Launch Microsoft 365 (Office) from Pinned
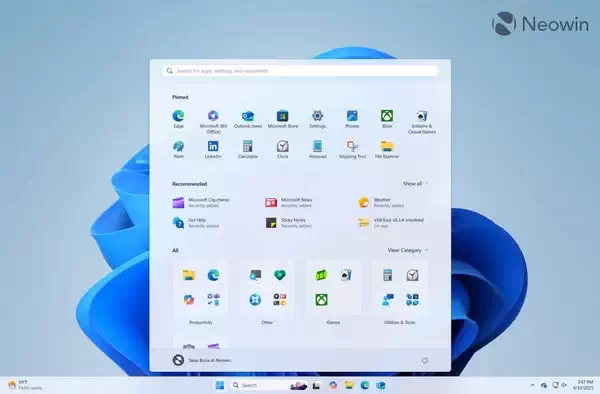600x394 pixels. coord(213,122)
